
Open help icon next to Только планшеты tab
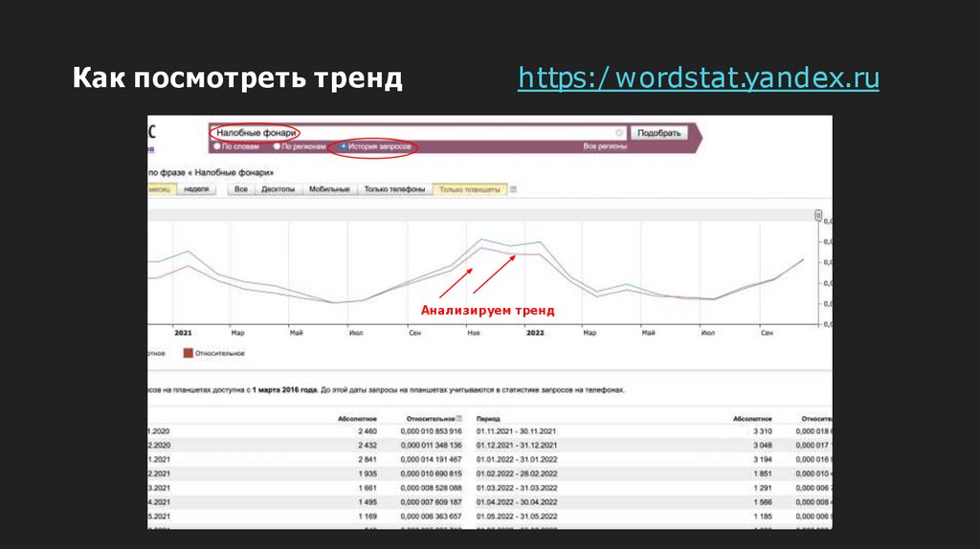coord(513,189)
